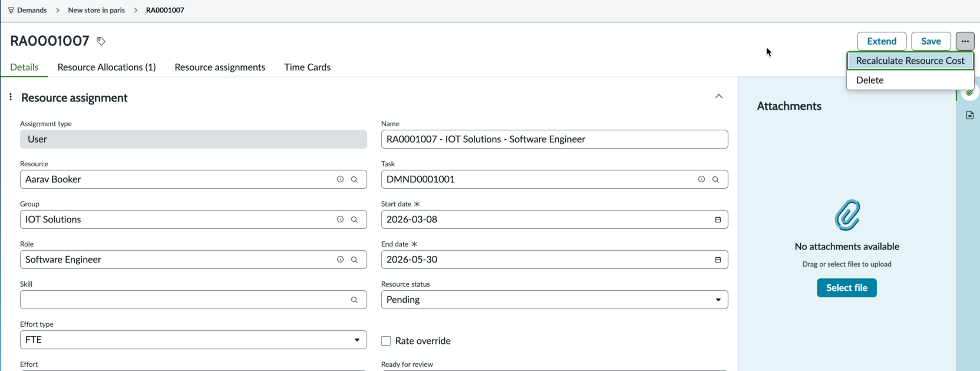Screen dimensions: 980x371
Task: Switch to Time Cards tab
Action: pos(307,67)
